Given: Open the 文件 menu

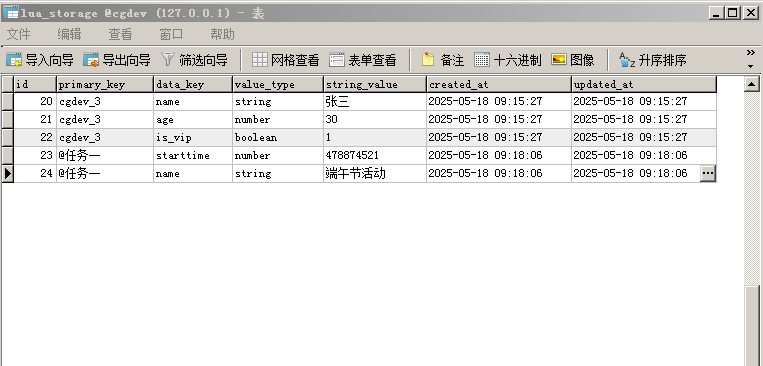Looking at the screenshot, I should [18, 34].
